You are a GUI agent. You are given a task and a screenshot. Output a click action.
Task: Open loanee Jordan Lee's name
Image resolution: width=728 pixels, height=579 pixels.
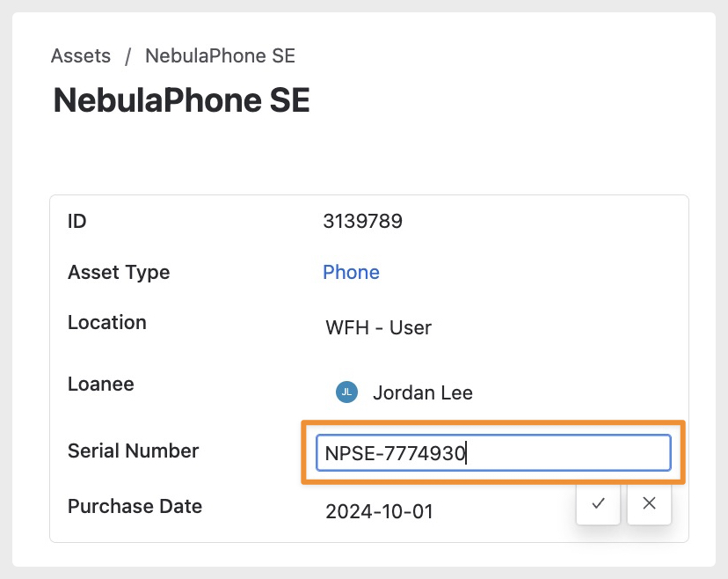[422, 392]
